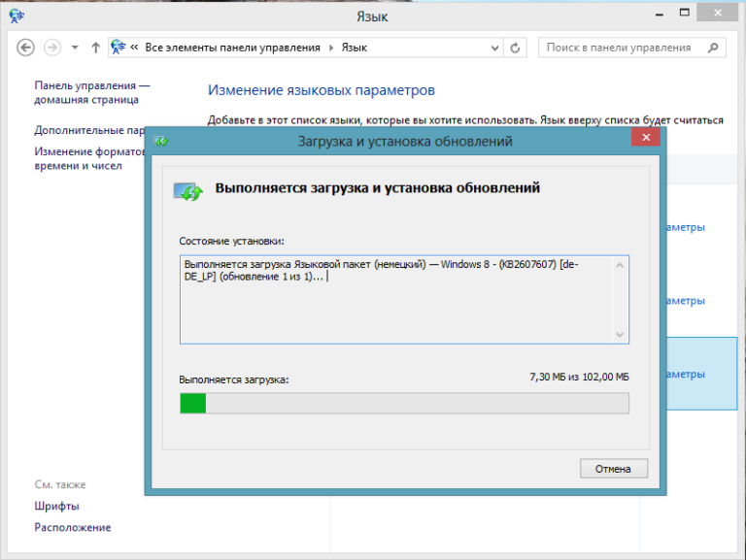This screenshot has width=746, height=560.
Task: Close the 'Загрузка и установка обновлений' dialog
Action: (x=646, y=138)
